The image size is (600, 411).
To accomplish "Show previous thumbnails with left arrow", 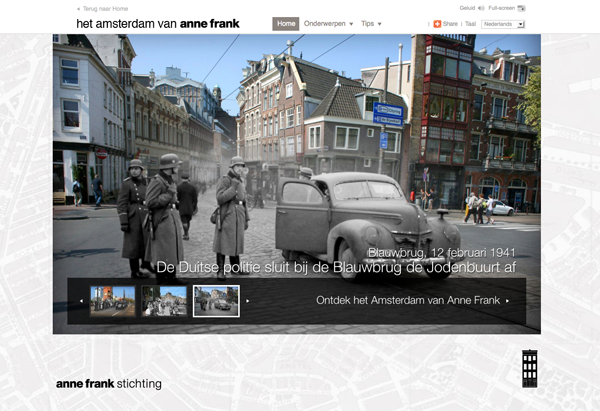I will coord(81,301).
